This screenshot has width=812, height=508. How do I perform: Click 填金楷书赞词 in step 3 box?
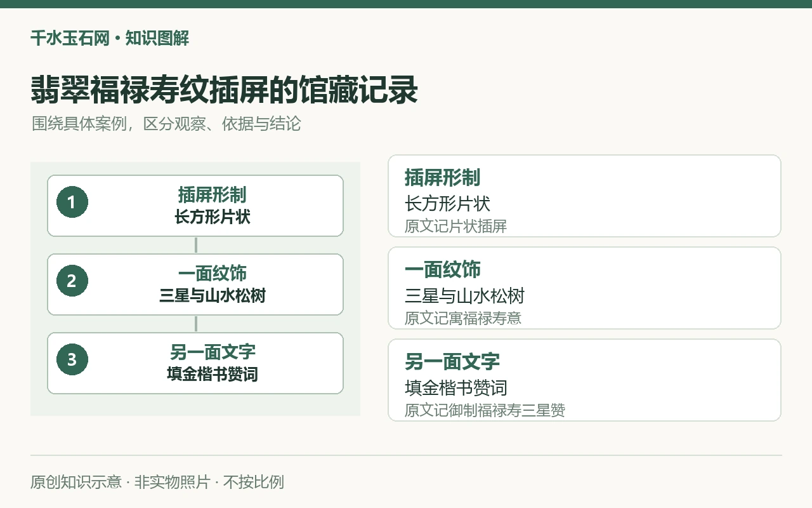tap(213, 375)
